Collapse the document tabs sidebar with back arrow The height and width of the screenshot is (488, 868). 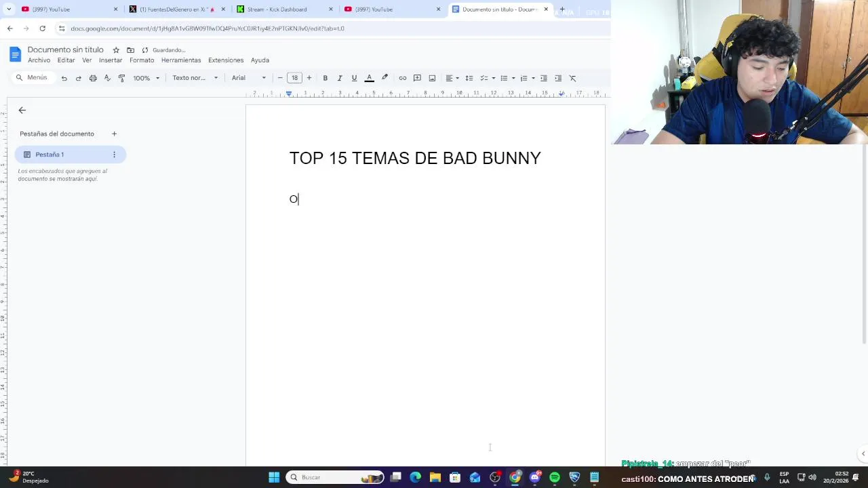[22, 110]
